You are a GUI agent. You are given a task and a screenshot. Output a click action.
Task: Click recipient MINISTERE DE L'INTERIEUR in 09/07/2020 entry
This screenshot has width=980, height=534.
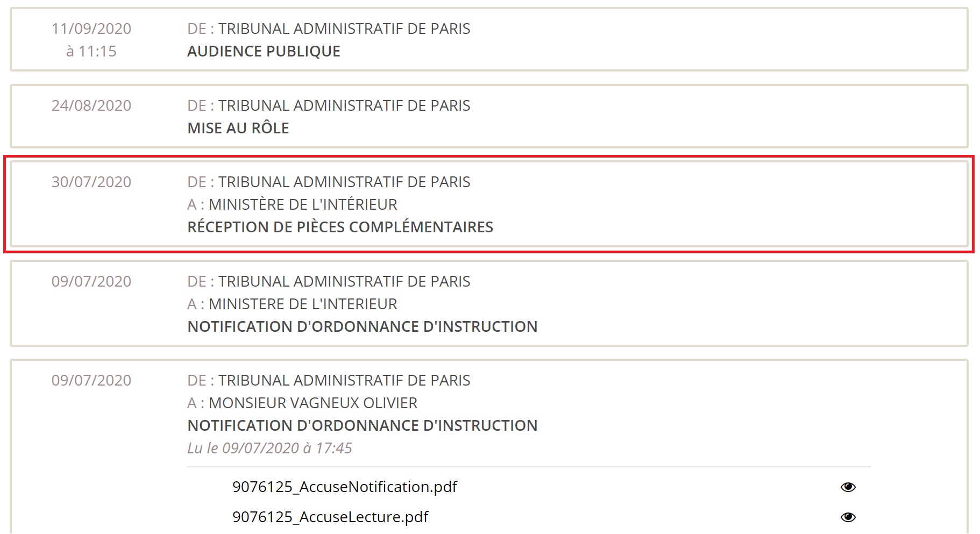tap(302, 304)
